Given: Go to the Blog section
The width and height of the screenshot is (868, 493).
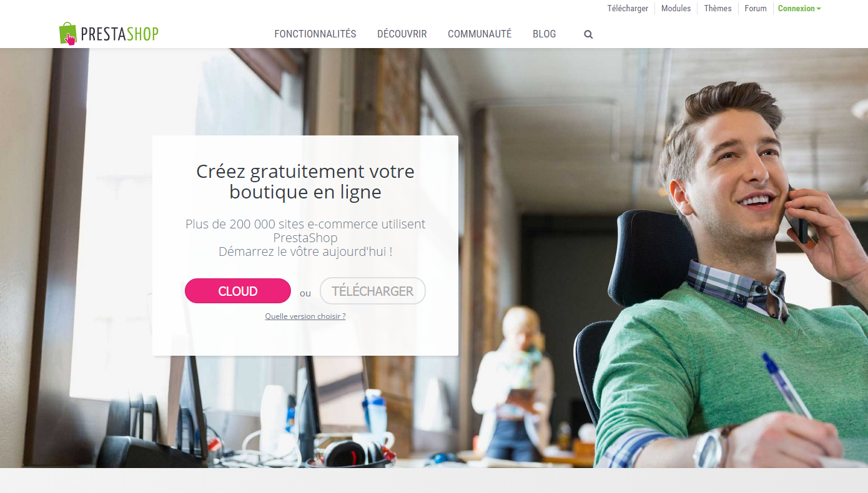Looking at the screenshot, I should [x=545, y=34].
